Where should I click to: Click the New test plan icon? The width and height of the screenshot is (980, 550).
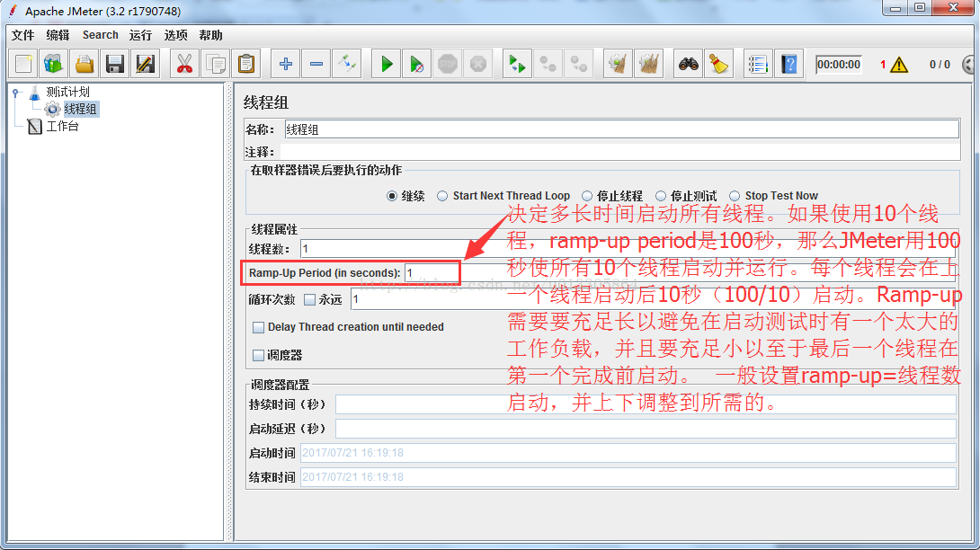click(23, 64)
